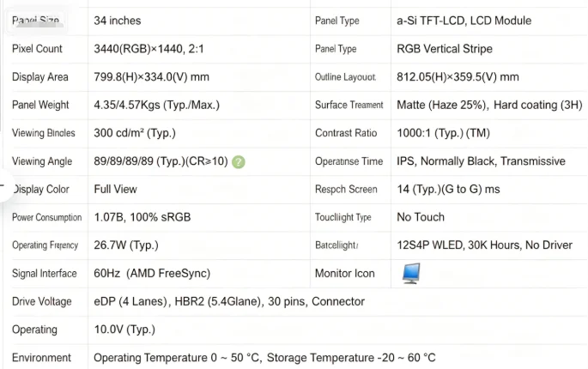Viewport: 588px width, 369px height.
Task: Click the Display Area dimensions value
Action: pos(151,77)
